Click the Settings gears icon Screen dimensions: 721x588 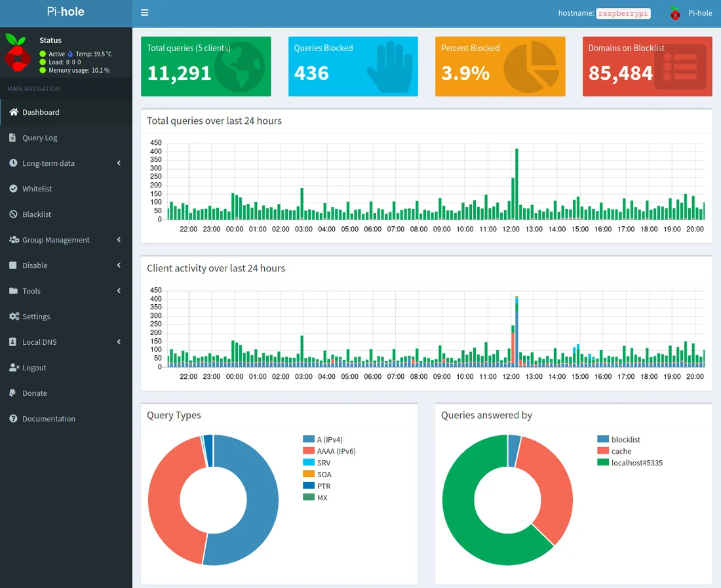tap(14, 317)
